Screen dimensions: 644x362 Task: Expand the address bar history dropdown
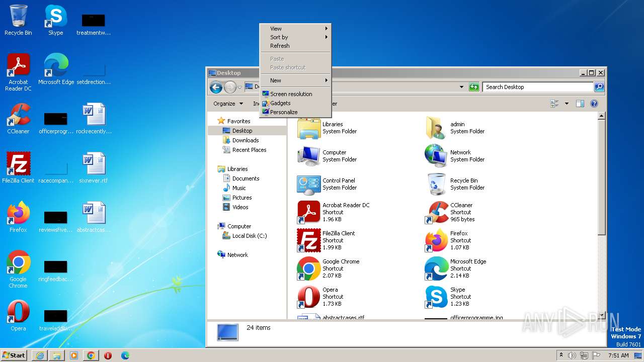coord(461,87)
